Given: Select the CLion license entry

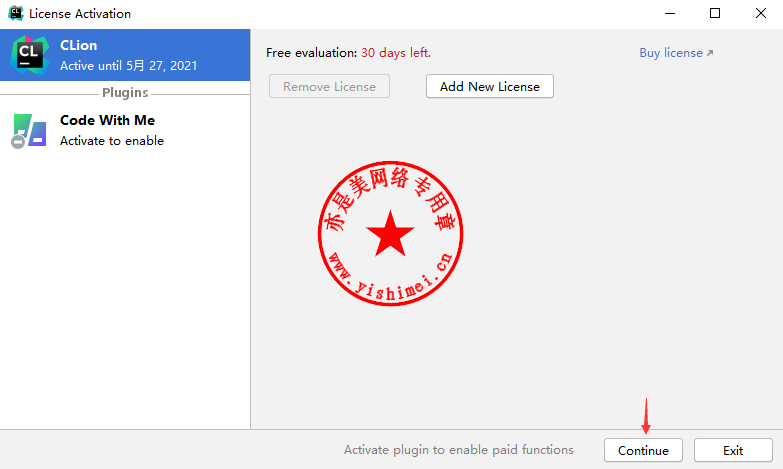Looking at the screenshot, I should coord(125,55).
